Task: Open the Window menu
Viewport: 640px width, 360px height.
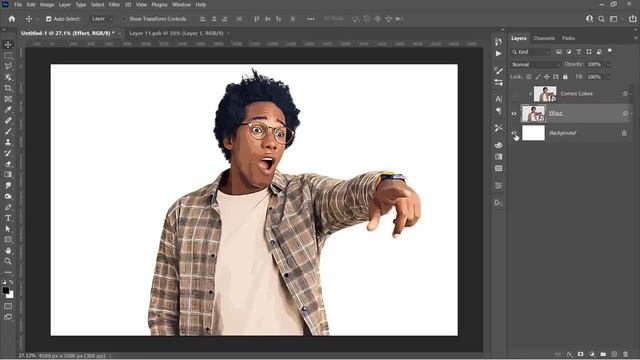Action: point(181,5)
